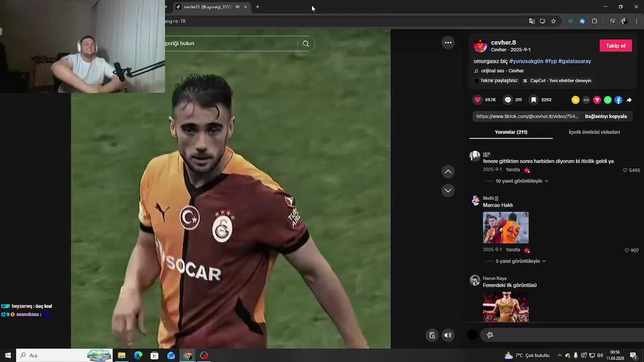Open File Explorer from taskbar

(122, 355)
